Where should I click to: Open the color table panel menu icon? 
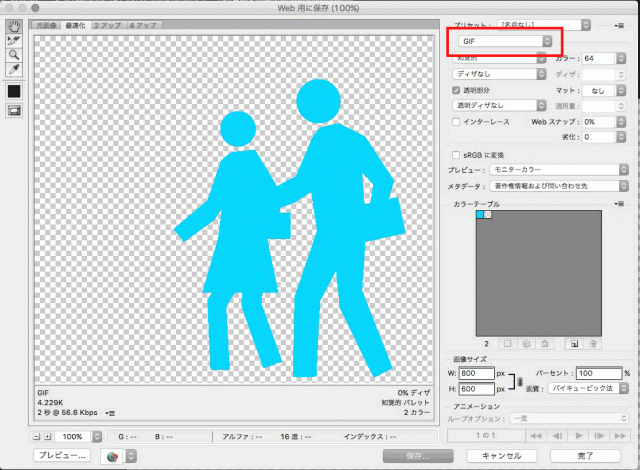coord(622,204)
